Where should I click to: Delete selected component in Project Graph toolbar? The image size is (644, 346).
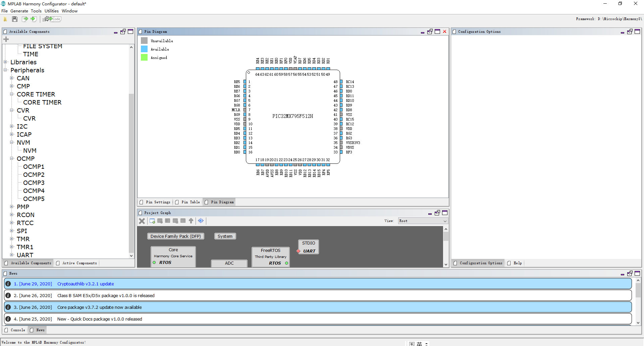coord(142,221)
